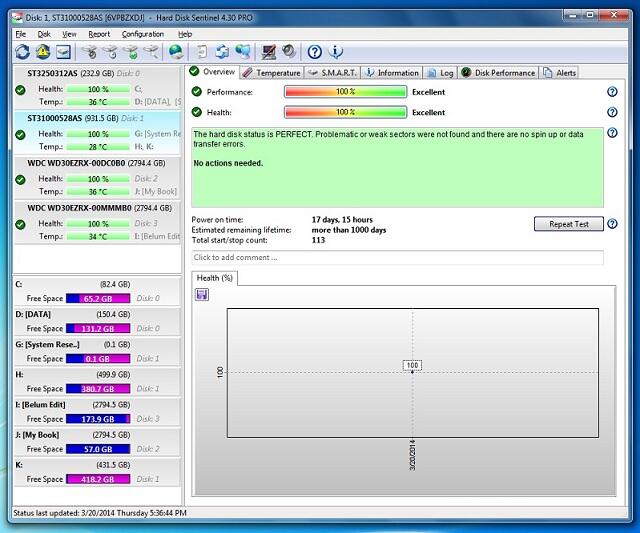Screen dimensions: 640x533
Task: Click the save floppy icon above graph
Action: click(x=202, y=294)
